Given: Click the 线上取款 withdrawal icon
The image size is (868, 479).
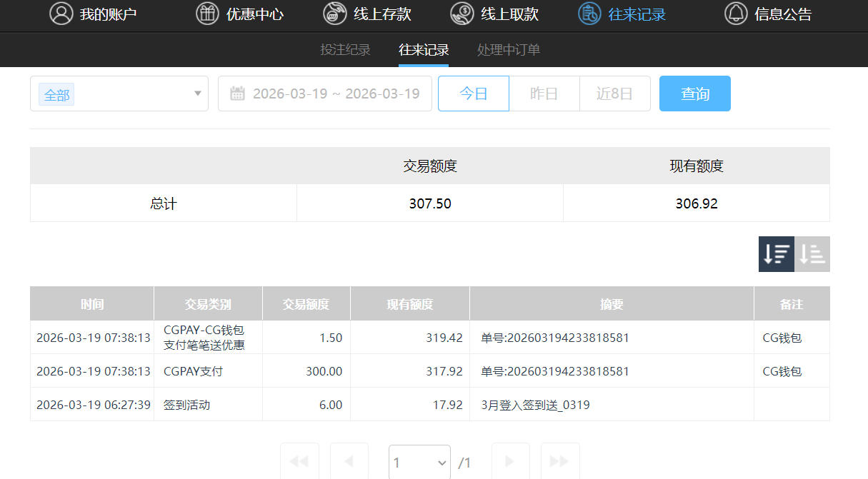Looking at the screenshot, I should (x=462, y=14).
